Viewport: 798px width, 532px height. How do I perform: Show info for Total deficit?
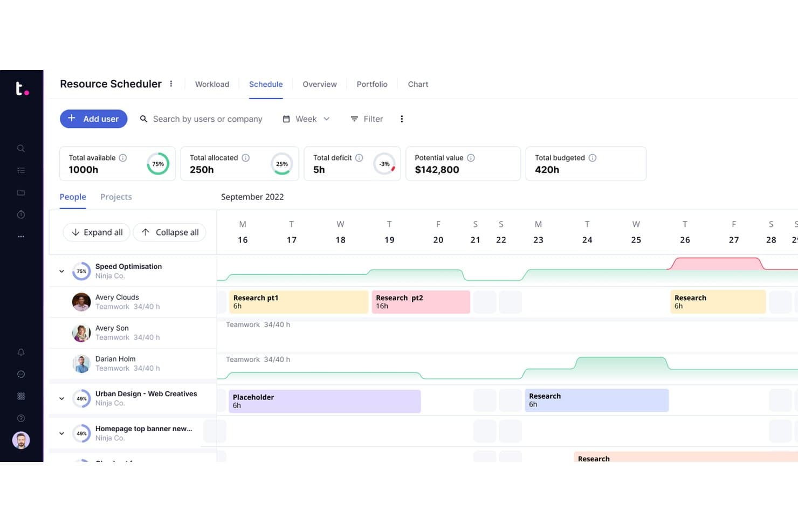click(x=359, y=158)
